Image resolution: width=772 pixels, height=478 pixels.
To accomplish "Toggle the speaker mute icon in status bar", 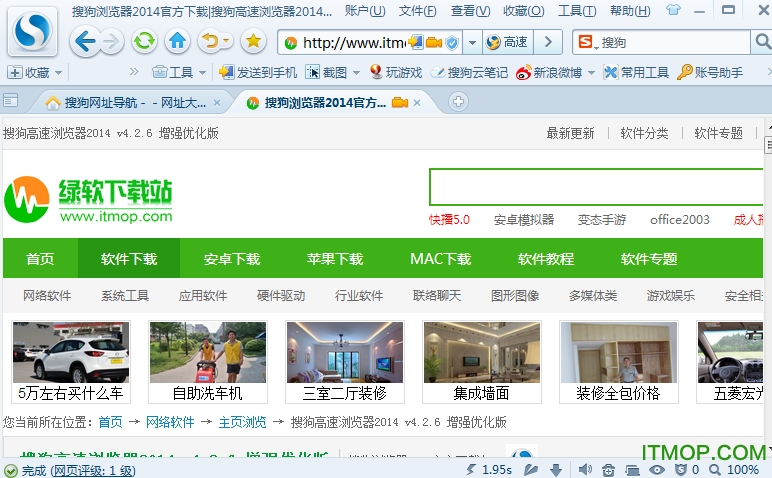I will point(585,470).
